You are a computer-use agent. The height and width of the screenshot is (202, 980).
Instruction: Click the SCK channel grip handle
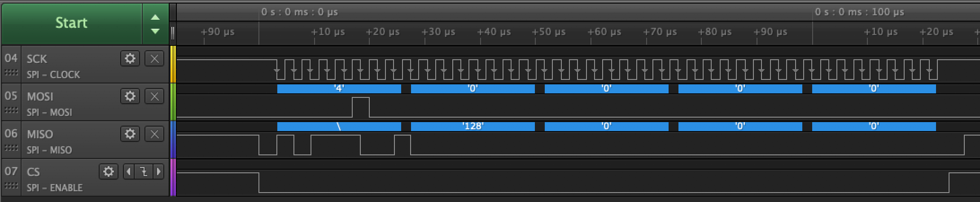tap(11, 73)
